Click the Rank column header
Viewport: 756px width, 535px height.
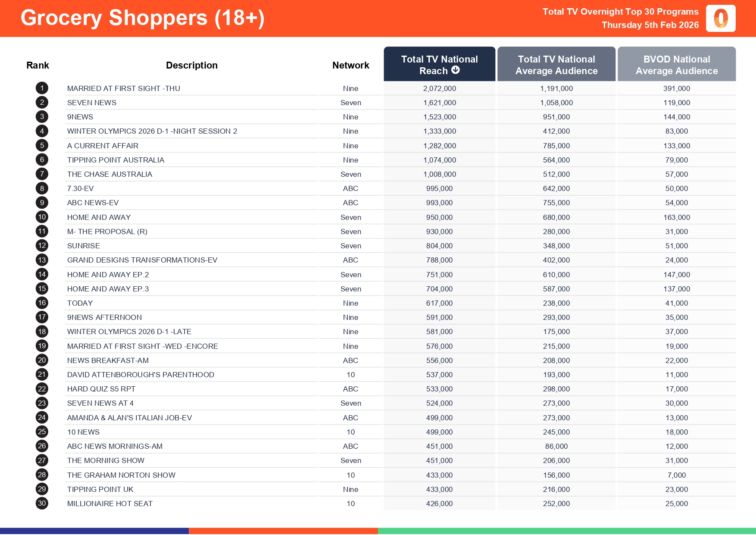pos(37,66)
